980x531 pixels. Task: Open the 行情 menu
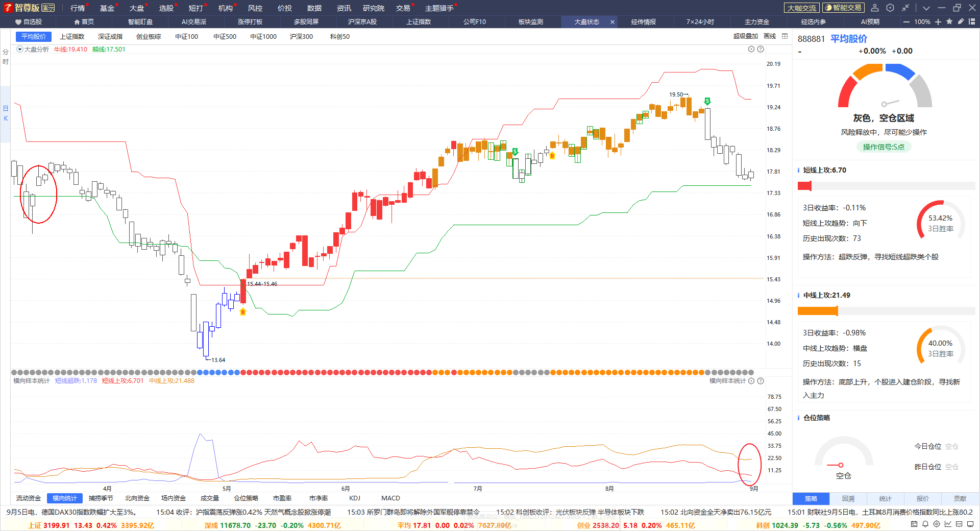78,8
